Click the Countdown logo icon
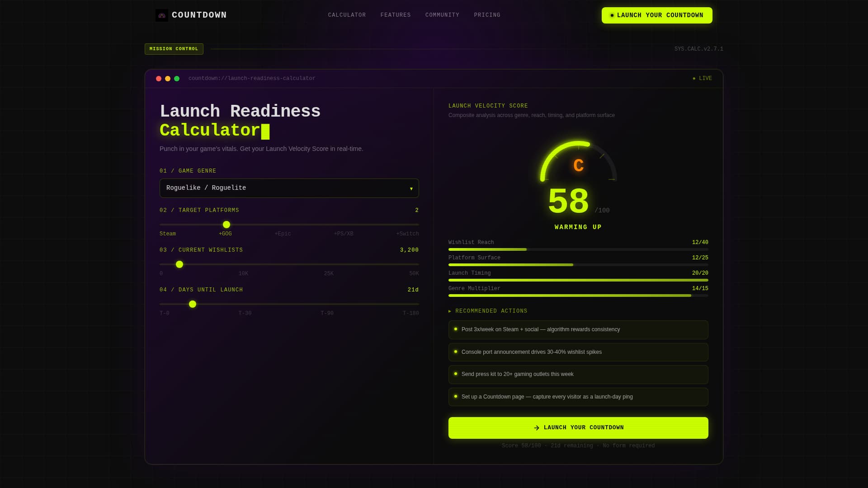 coord(161,15)
